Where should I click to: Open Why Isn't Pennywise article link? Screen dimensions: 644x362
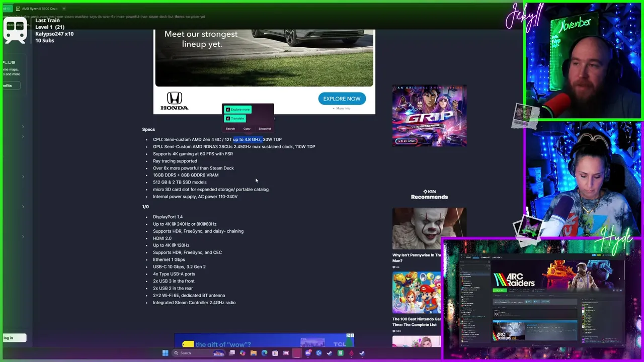click(417, 258)
